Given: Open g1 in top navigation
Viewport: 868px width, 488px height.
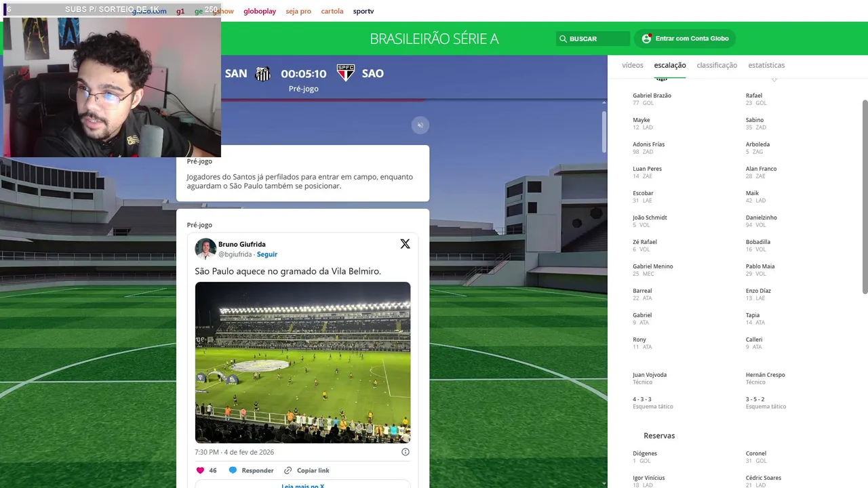Looking at the screenshot, I should [x=180, y=12].
